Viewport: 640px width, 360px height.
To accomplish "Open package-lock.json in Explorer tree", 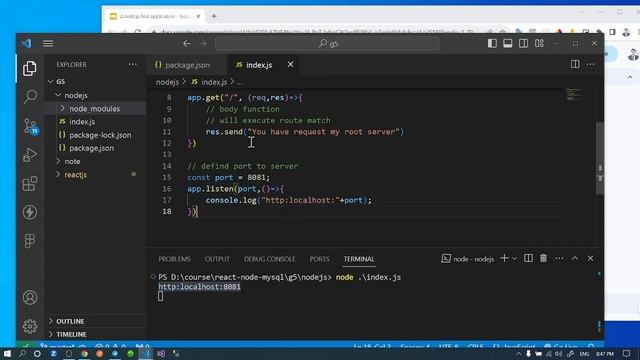I will (x=100, y=135).
